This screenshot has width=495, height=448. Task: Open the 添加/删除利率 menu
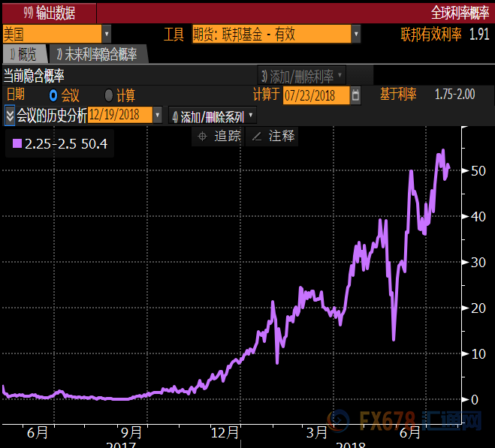[302, 76]
